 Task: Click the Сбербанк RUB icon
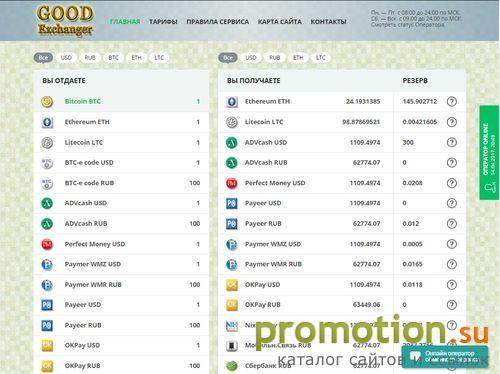coord(232,366)
